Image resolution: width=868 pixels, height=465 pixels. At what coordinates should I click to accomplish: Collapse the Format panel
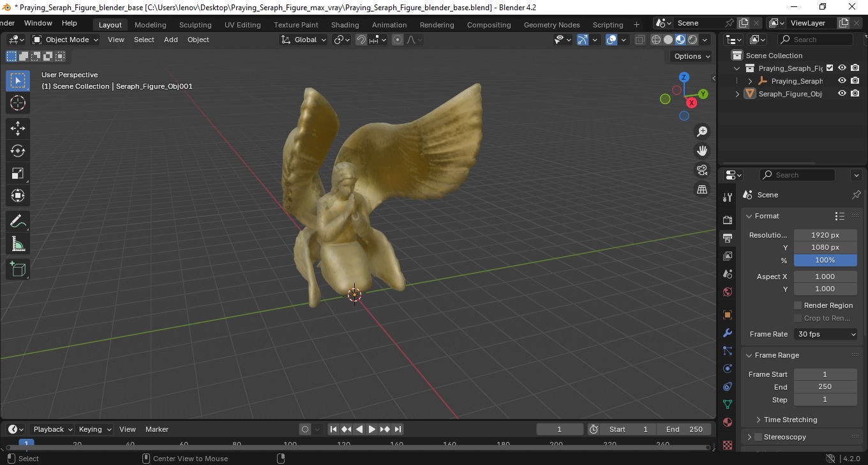pos(749,216)
